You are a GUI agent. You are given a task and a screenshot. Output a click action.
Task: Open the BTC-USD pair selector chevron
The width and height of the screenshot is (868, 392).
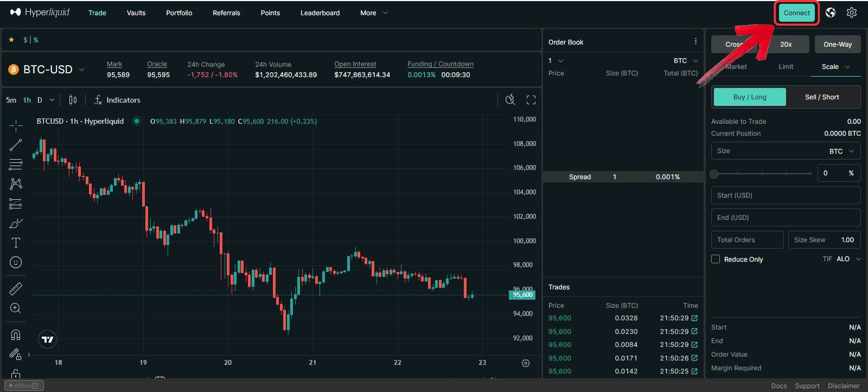coord(82,69)
